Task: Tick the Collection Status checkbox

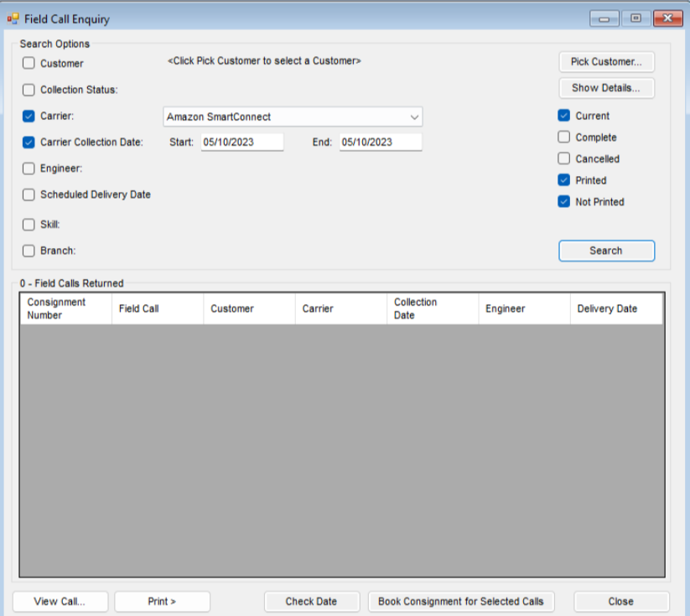Action: click(x=29, y=90)
